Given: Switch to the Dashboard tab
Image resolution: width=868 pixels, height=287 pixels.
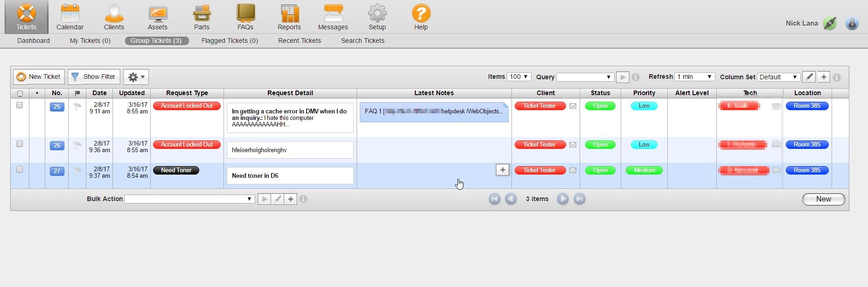Looking at the screenshot, I should pyautogui.click(x=34, y=41).
